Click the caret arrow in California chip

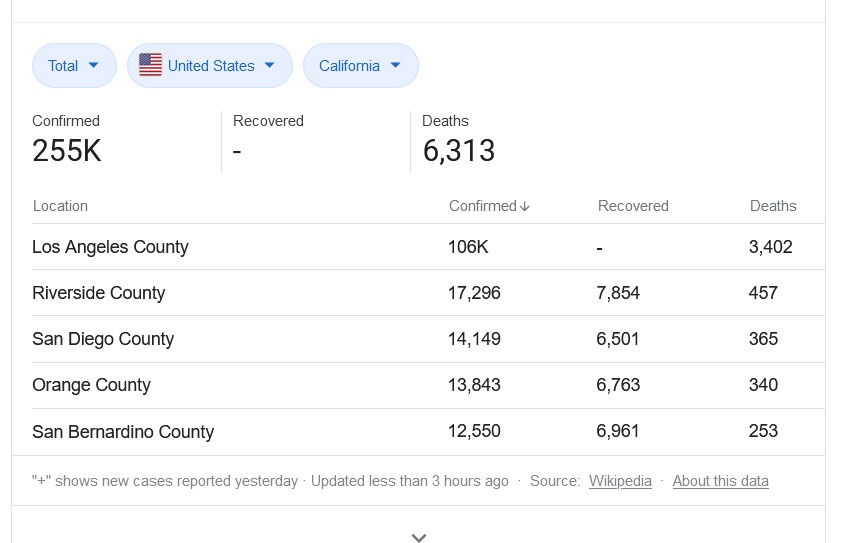click(x=395, y=65)
